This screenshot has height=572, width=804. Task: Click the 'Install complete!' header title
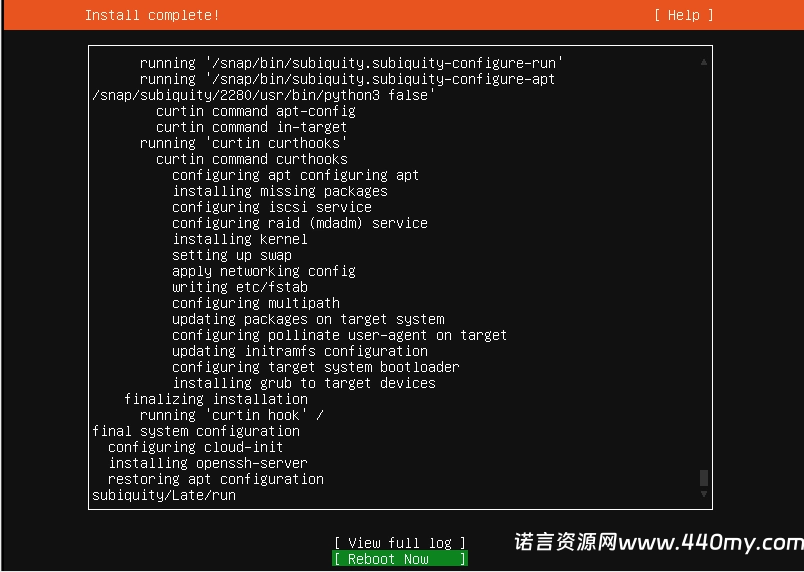click(x=152, y=15)
